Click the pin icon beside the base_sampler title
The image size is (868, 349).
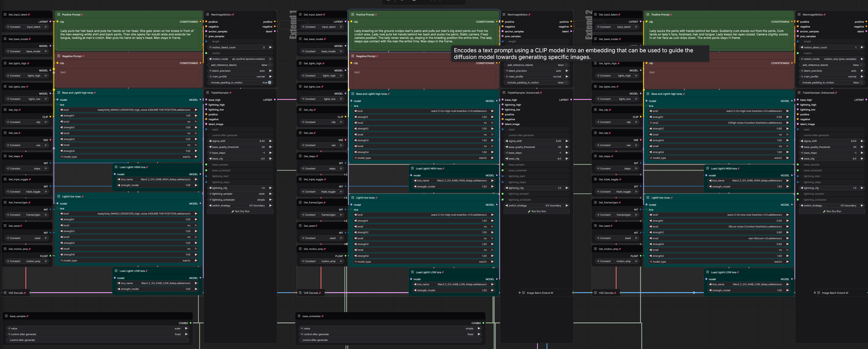point(27,316)
